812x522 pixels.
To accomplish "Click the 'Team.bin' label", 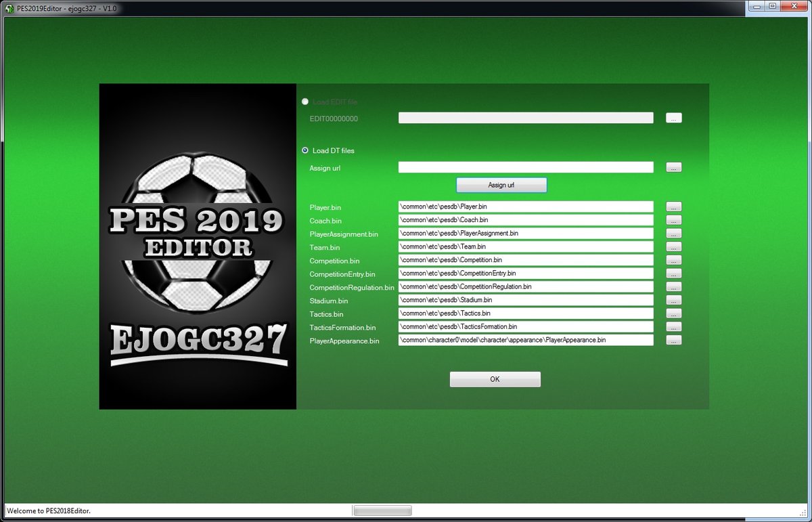I will 325,248.
